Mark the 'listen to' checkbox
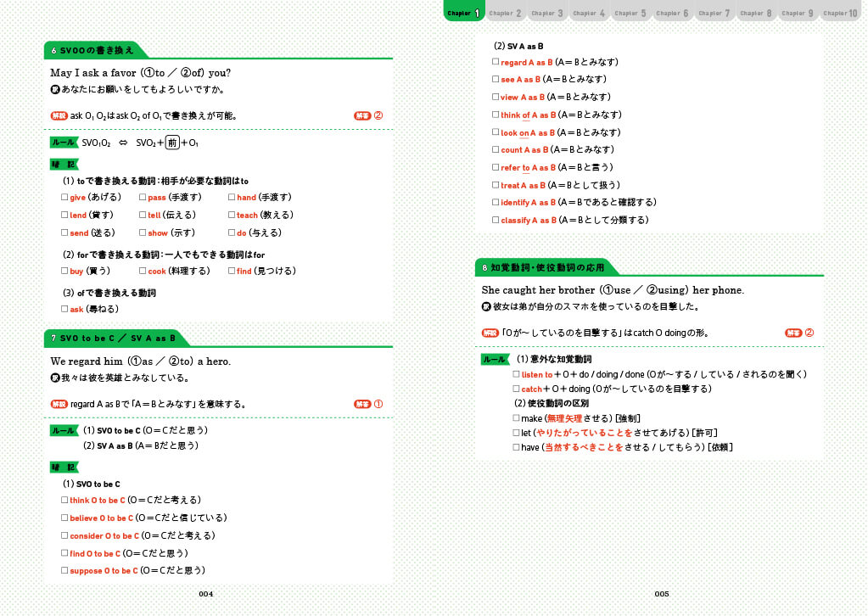 516,374
